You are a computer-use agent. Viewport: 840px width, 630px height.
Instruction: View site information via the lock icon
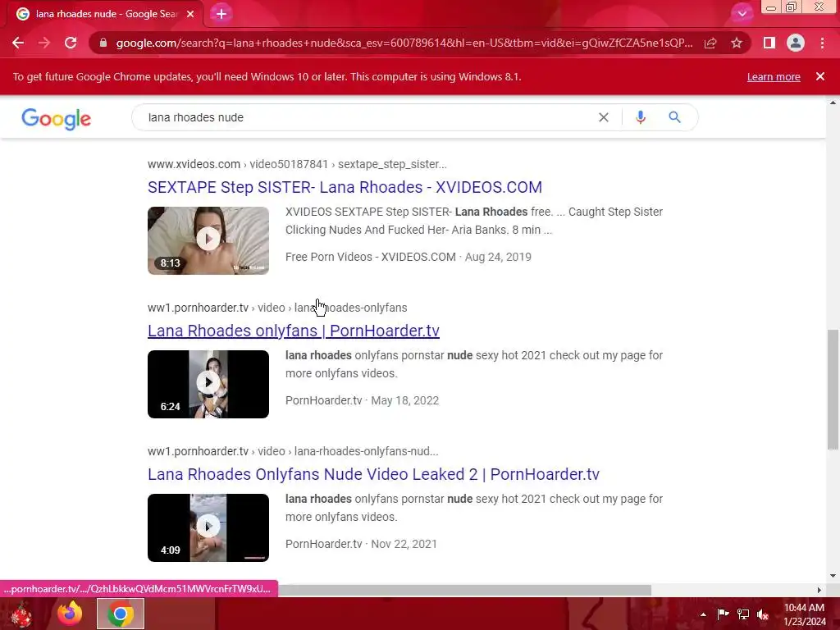click(x=103, y=43)
